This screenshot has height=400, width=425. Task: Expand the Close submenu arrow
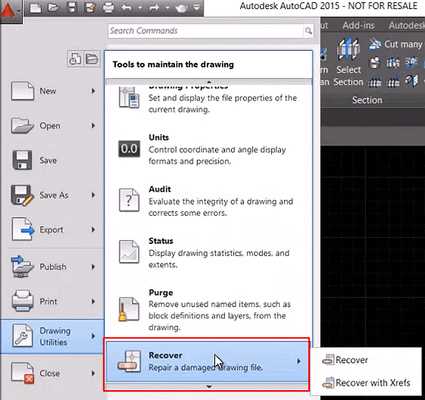point(93,373)
